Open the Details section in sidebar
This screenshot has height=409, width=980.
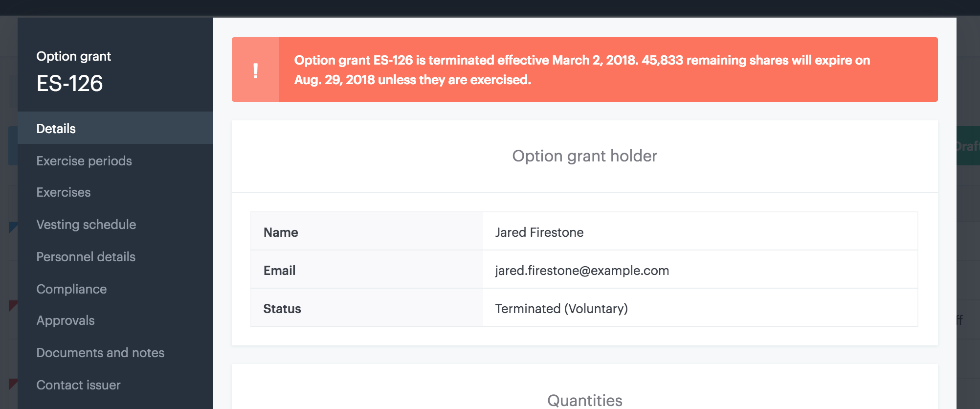point(56,129)
